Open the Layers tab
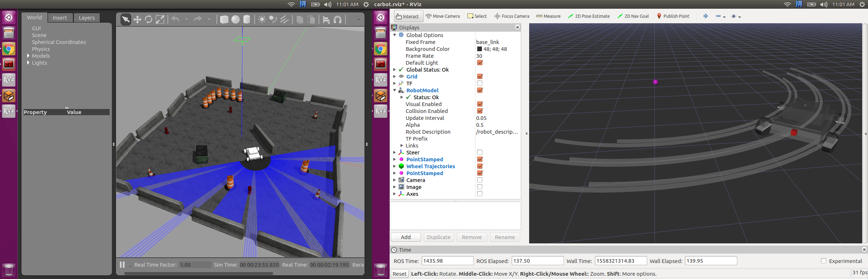868x279 pixels. (86, 18)
